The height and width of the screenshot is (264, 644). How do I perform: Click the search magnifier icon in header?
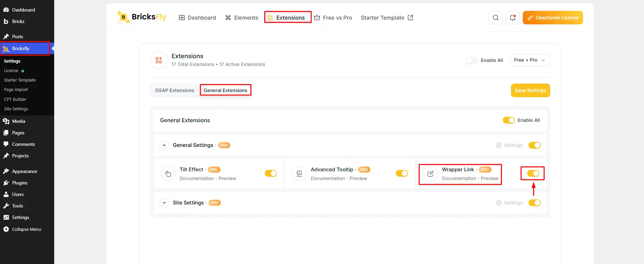coord(495,18)
